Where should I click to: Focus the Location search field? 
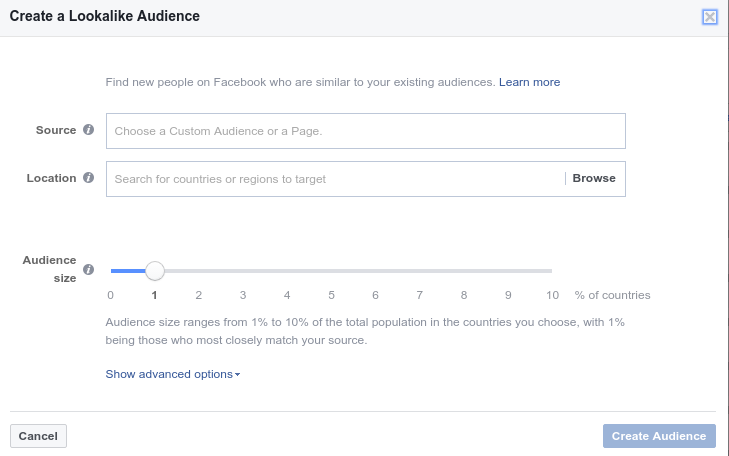335,179
